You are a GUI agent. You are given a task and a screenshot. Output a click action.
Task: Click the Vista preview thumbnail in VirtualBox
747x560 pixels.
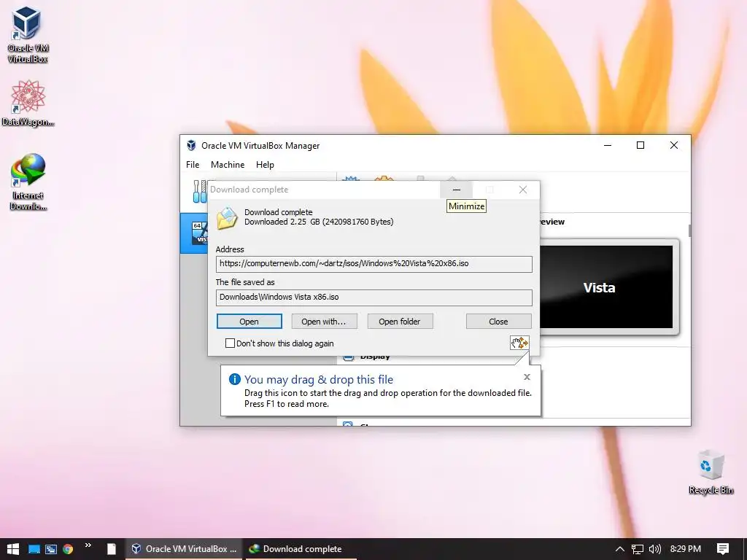tap(606, 287)
